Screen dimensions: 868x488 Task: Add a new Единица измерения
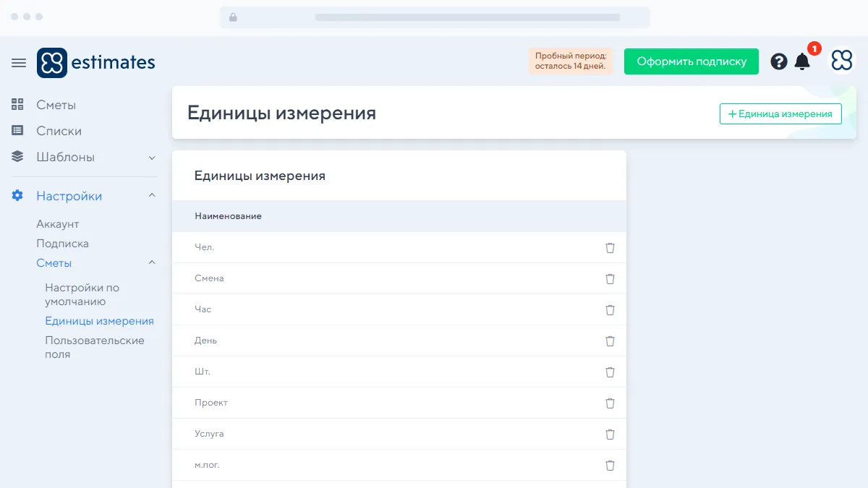[x=780, y=114]
